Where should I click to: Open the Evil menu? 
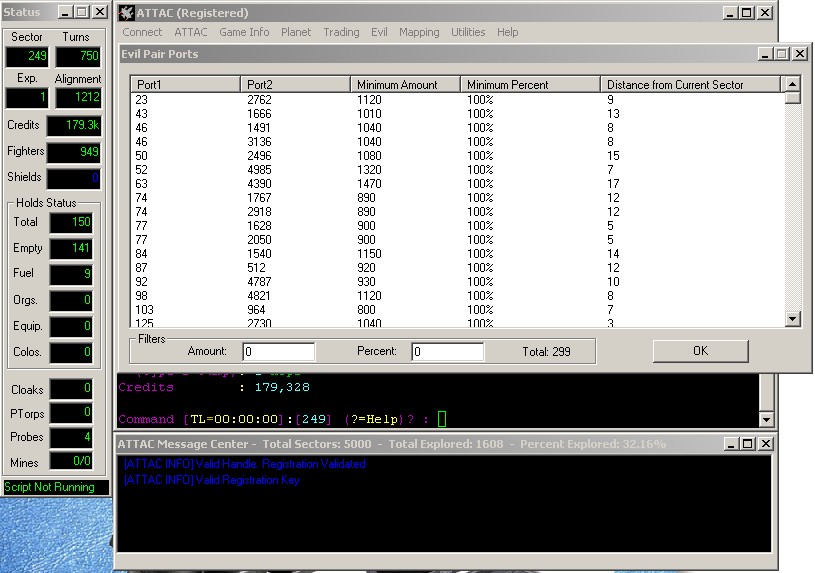[x=379, y=32]
